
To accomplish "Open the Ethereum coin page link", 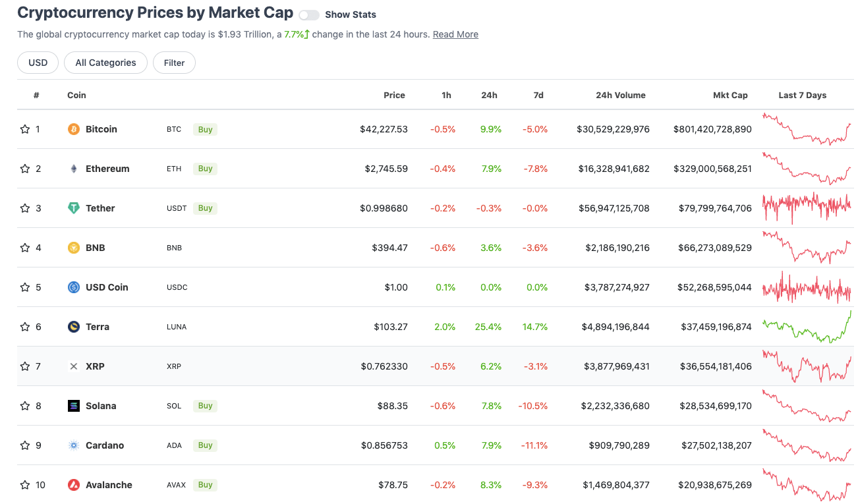I will pos(107,169).
